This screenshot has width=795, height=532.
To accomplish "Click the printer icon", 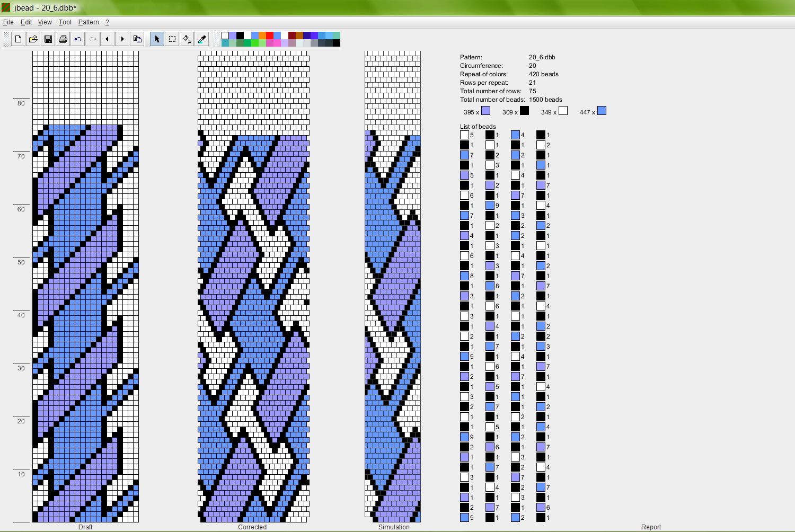I will tap(63, 39).
